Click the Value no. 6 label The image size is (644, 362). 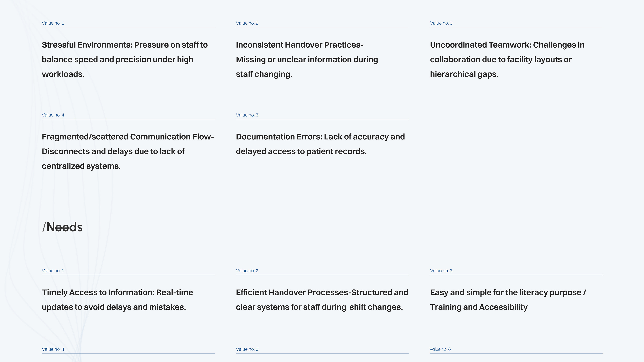(x=440, y=349)
